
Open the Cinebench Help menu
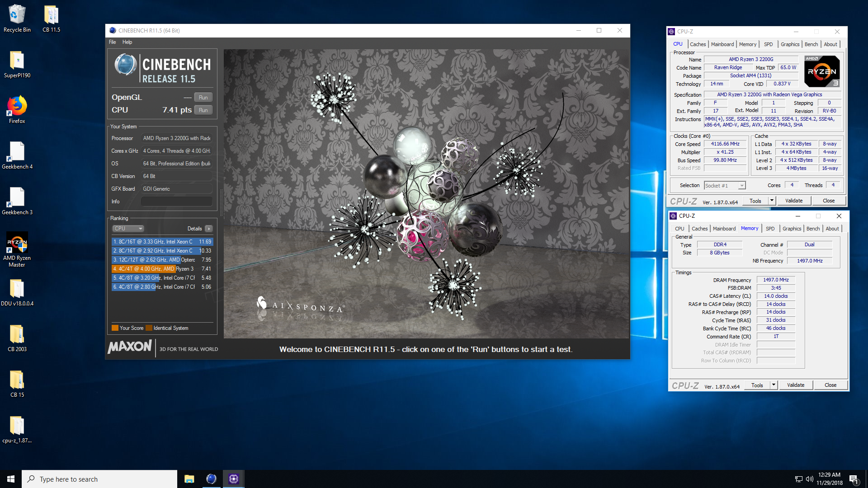point(127,42)
